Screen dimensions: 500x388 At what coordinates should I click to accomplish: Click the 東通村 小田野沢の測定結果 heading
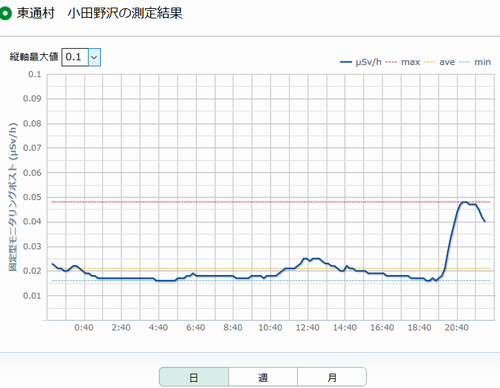click(100, 13)
